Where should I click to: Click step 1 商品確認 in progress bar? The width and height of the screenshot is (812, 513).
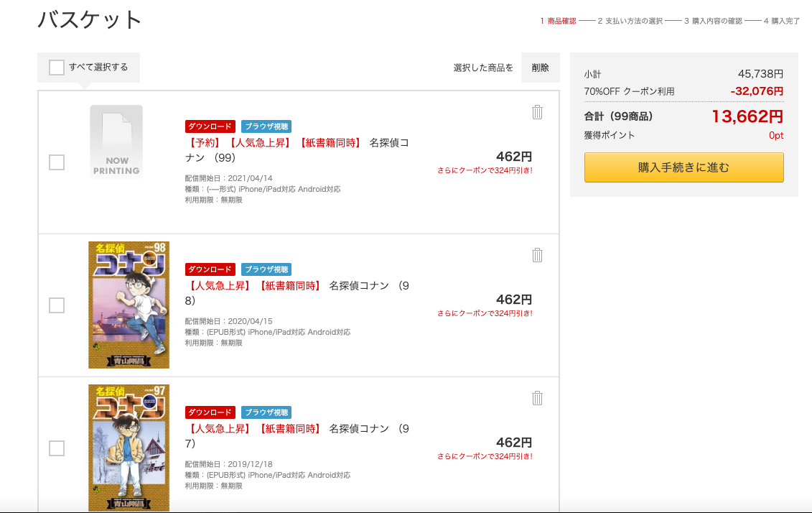click(x=559, y=22)
